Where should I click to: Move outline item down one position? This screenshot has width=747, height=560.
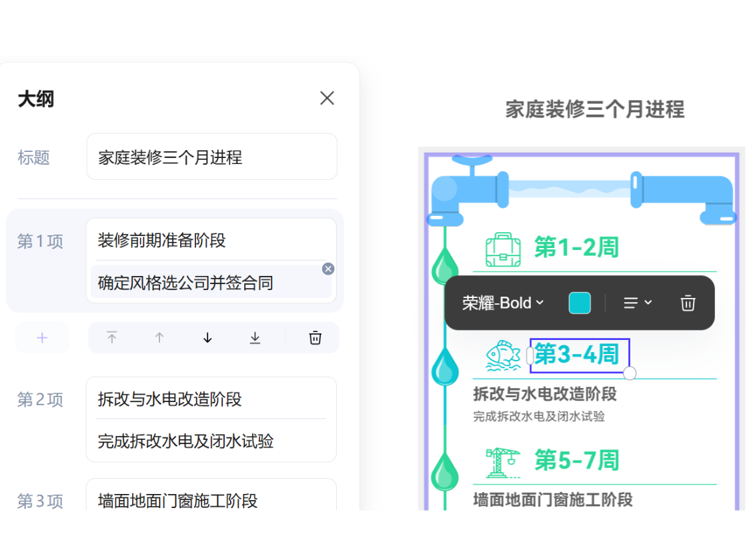207,337
